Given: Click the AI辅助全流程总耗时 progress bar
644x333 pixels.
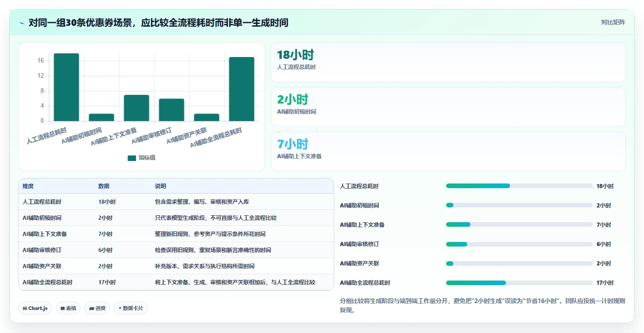Looking at the screenshot, I should 519,282.
